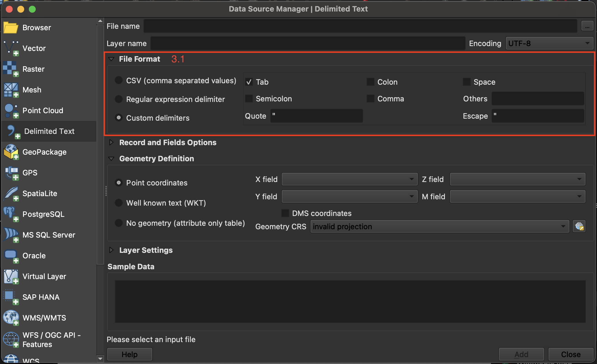Select the GeoPackage source icon
The height and width of the screenshot is (364, 597).
pyautogui.click(x=11, y=152)
